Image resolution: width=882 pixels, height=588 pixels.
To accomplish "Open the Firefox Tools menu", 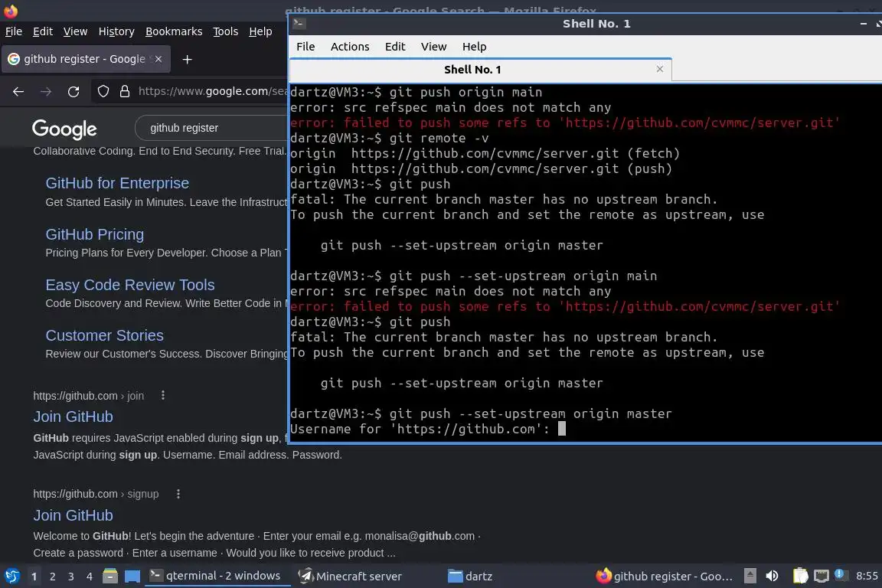I will [226, 31].
